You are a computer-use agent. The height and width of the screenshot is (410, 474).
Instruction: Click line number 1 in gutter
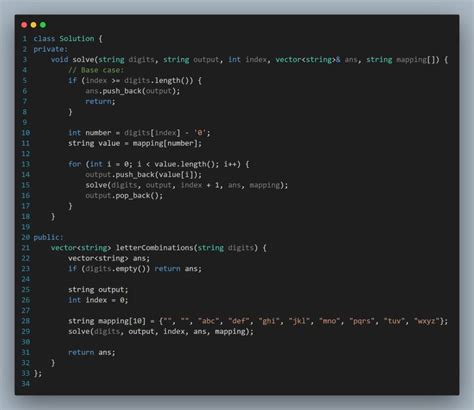click(x=25, y=39)
